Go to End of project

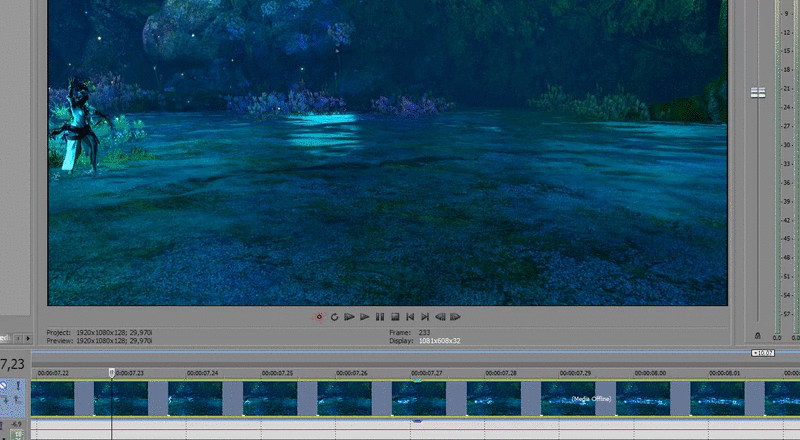(425, 317)
